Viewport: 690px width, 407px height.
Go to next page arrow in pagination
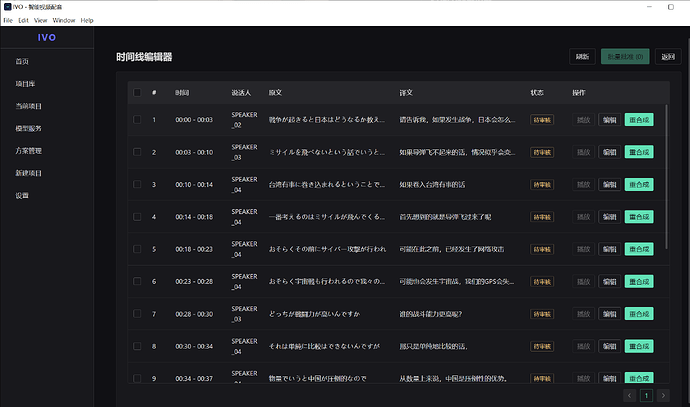[x=663, y=395]
